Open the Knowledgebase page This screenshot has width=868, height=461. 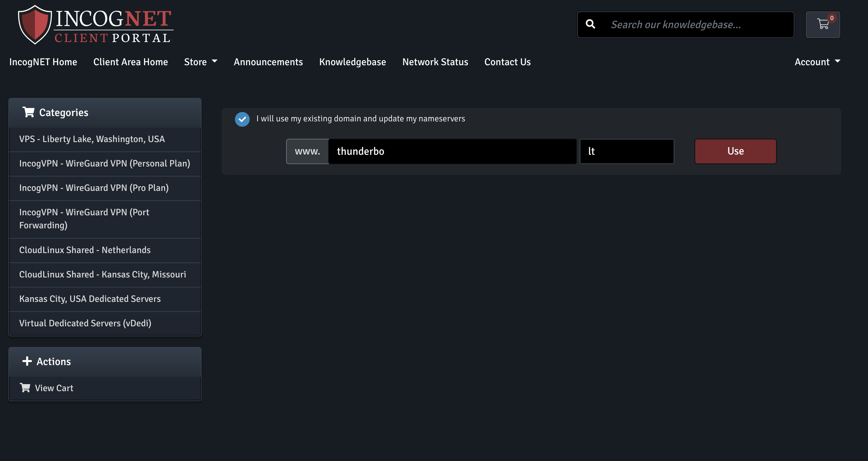click(353, 62)
